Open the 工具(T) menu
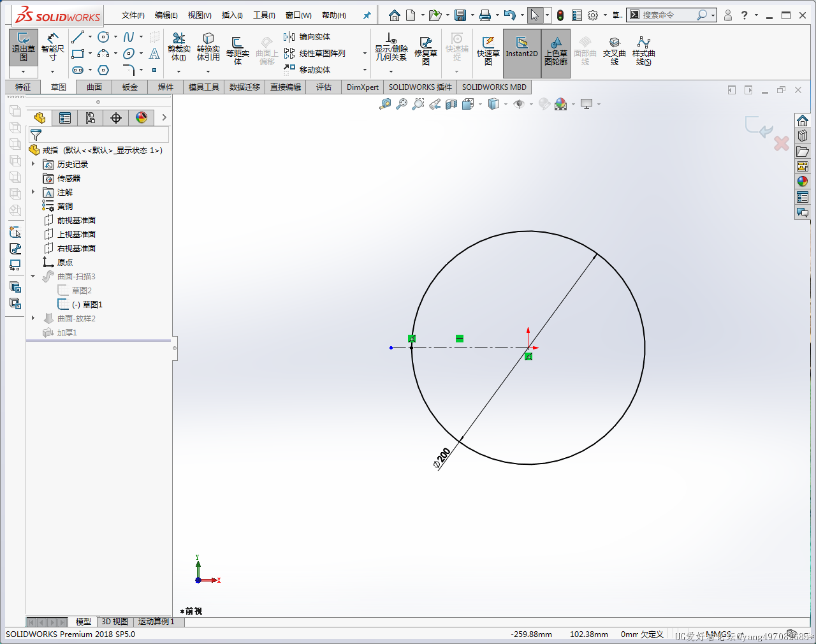This screenshot has width=816, height=644. pos(264,15)
